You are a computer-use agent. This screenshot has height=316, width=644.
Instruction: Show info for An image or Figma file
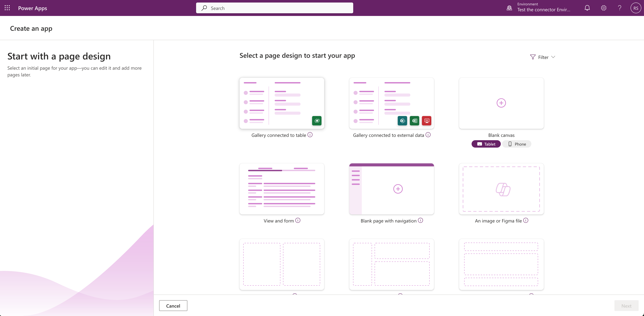526,220
